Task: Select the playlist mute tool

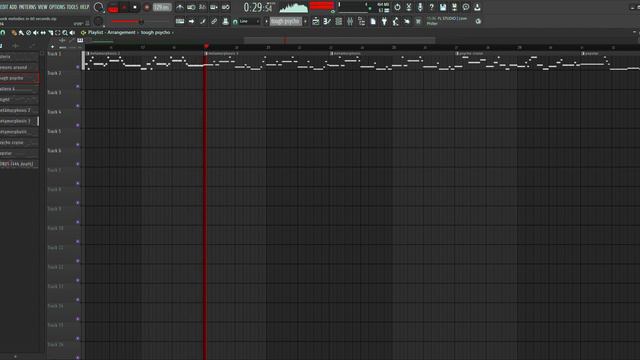Action: click(36, 33)
